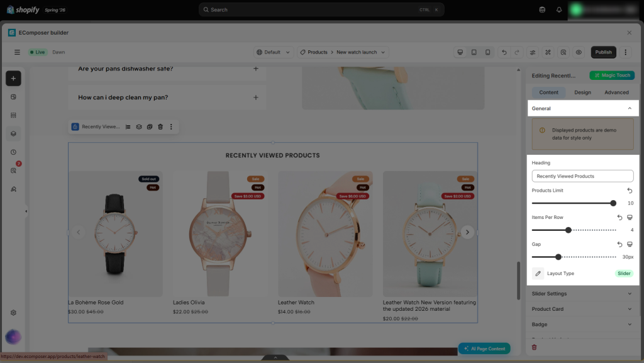Open the history clock icon in sidebar
The width and height of the screenshot is (644, 363).
[x=13, y=152]
